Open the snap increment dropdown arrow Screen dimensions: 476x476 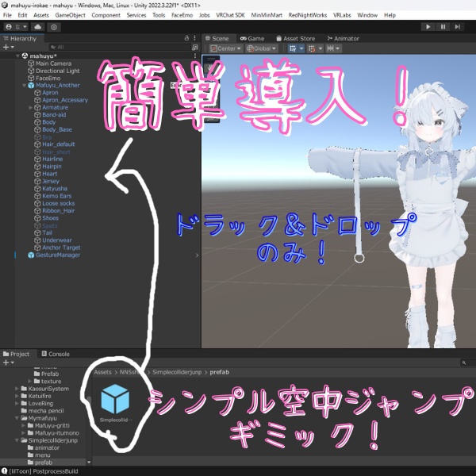point(321,48)
